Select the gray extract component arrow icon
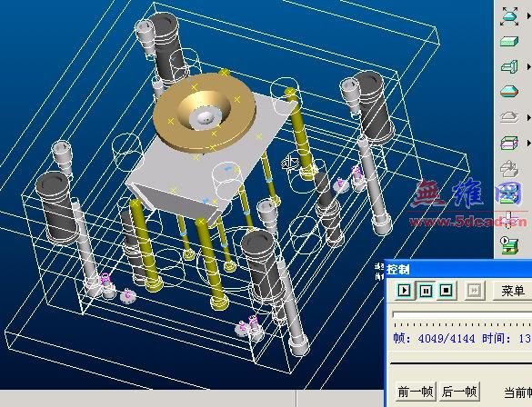 point(509,168)
